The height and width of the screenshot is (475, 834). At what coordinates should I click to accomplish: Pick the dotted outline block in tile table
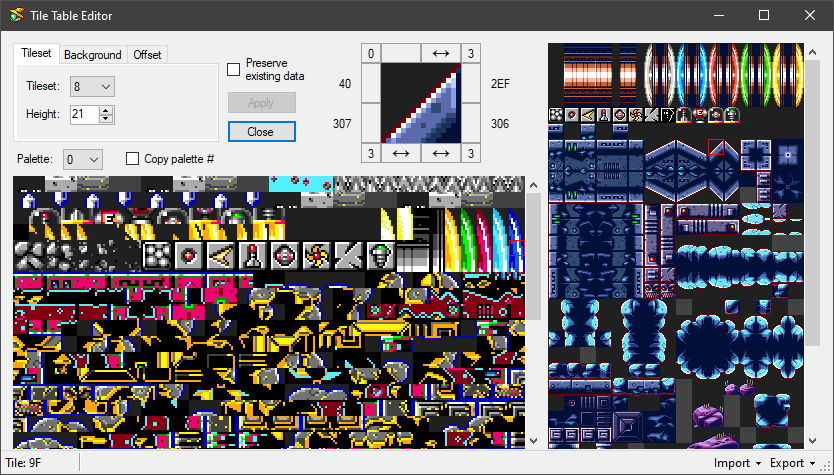click(668, 115)
